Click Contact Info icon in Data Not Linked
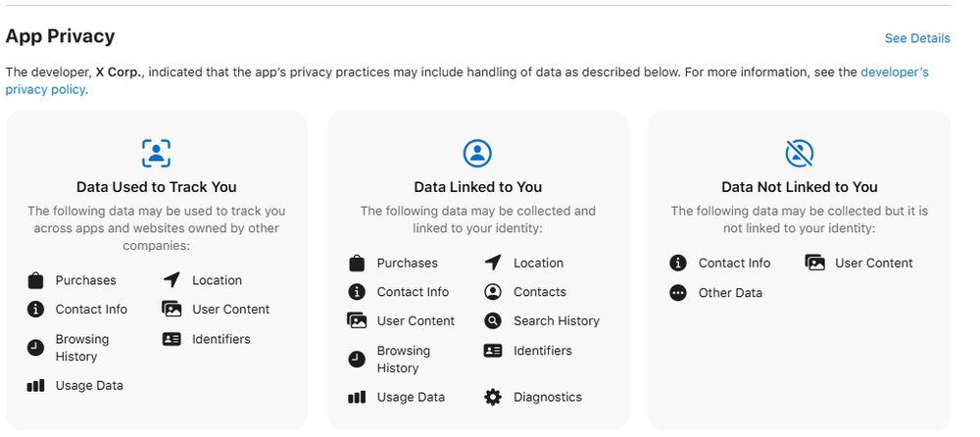The image size is (980, 437). coord(678,263)
